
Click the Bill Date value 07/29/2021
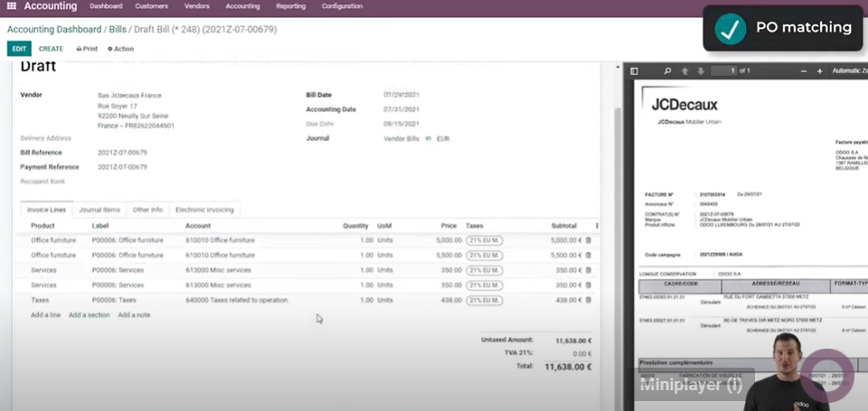[x=401, y=95]
